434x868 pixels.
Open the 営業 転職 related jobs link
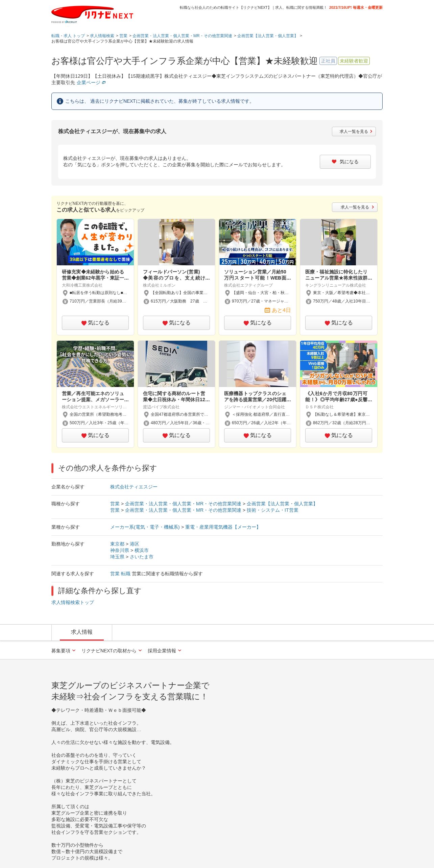(120, 574)
